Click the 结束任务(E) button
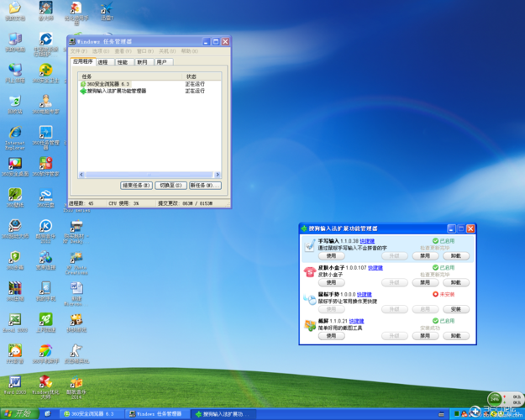525x420 pixels. (136, 186)
